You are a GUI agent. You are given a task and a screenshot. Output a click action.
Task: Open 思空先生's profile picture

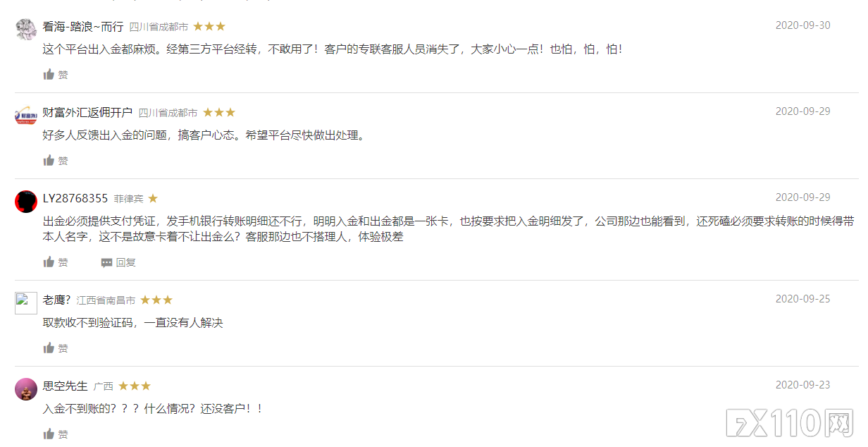tap(26, 388)
